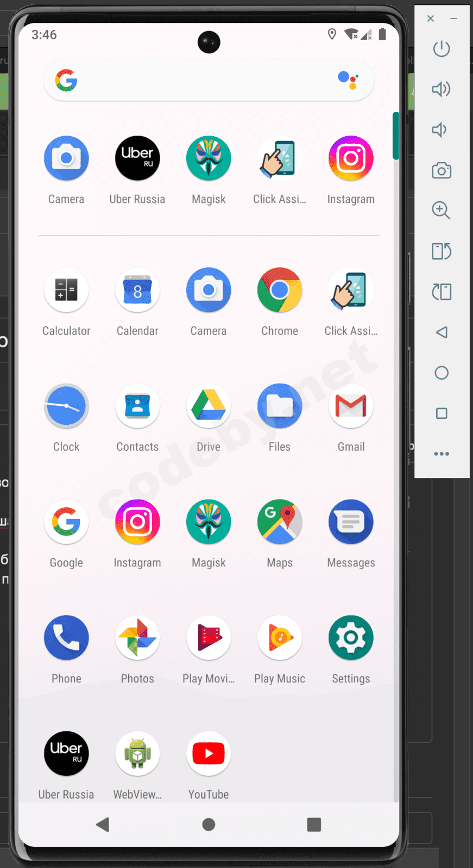Tap the Android home navigation button
This screenshot has height=868, width=473.
coord(209,825)
